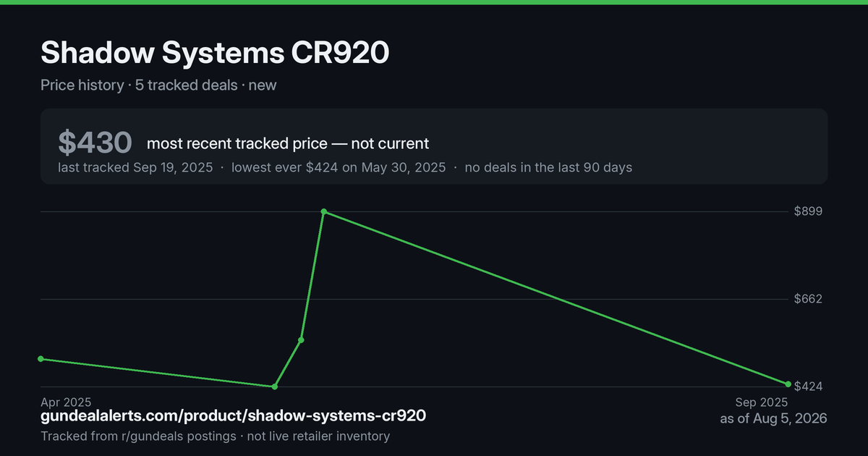Click the 'as of Aug 5, 2026' date
This screenshot has width=868, height=456.
click(774, 418)
